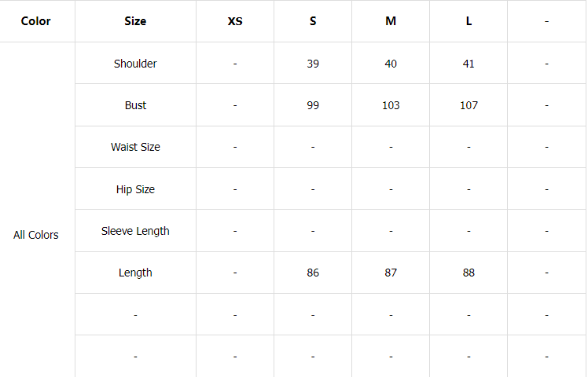Click length value 86 for size S

click(313, 273)
